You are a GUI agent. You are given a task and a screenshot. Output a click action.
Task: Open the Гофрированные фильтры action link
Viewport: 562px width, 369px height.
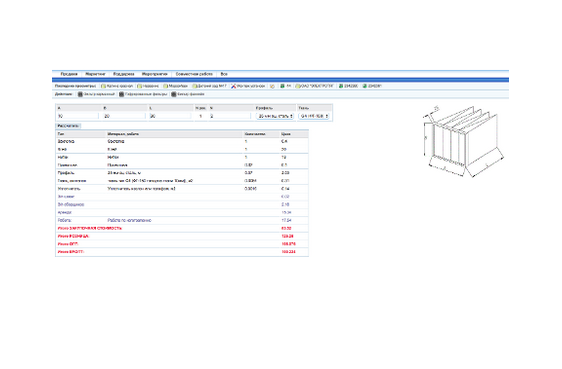coord(146,94)
